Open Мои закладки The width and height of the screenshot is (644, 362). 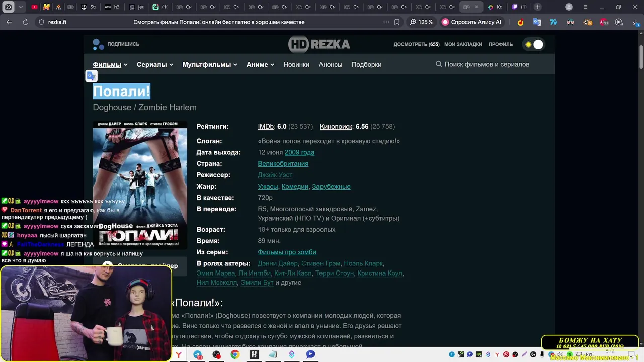pos(463,44)
